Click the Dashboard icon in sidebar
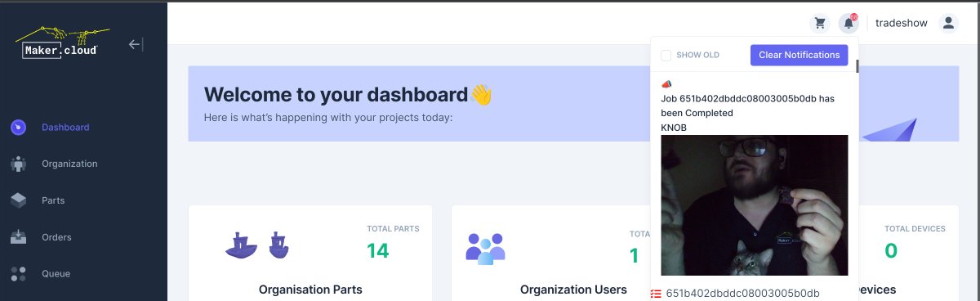Image resolution: width=980 pixels, height=301 pixels. (19, 127)
